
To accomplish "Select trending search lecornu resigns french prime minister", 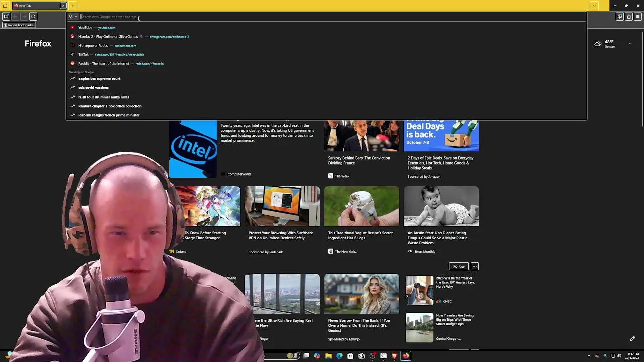I will click(x=326, y=115).
